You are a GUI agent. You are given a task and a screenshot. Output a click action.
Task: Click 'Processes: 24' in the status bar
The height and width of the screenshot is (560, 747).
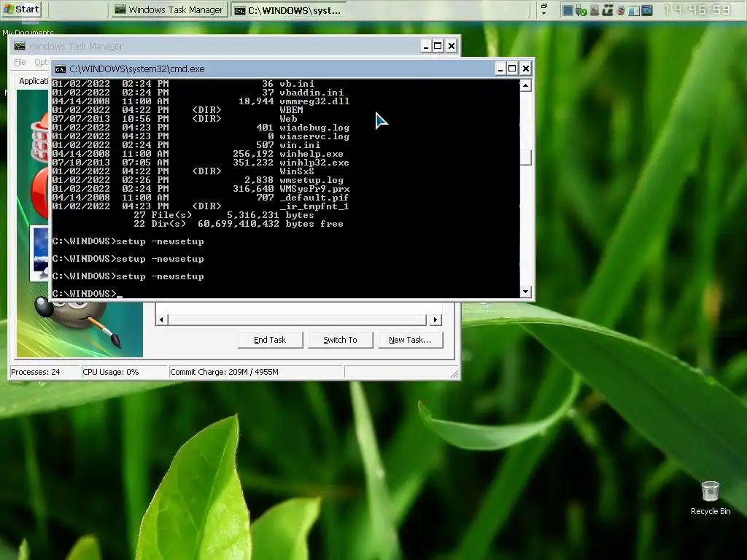pyautogui.click(x=36, y=372)
